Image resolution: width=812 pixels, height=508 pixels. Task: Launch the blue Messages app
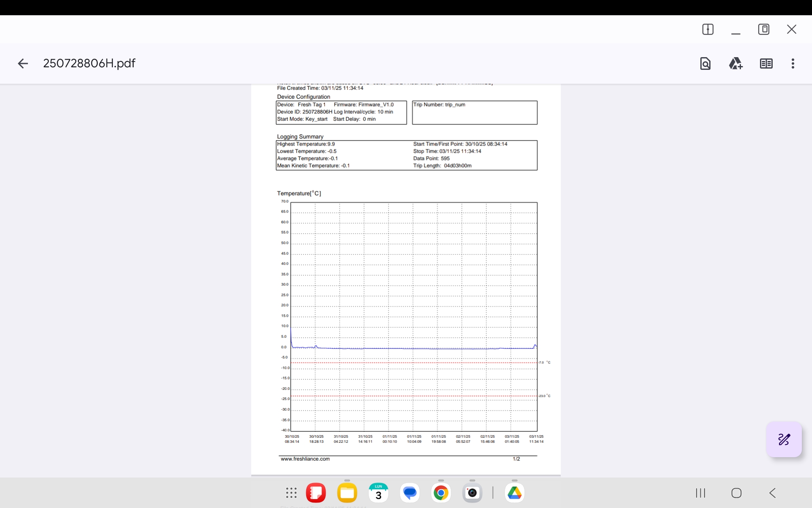coord(409,493)
